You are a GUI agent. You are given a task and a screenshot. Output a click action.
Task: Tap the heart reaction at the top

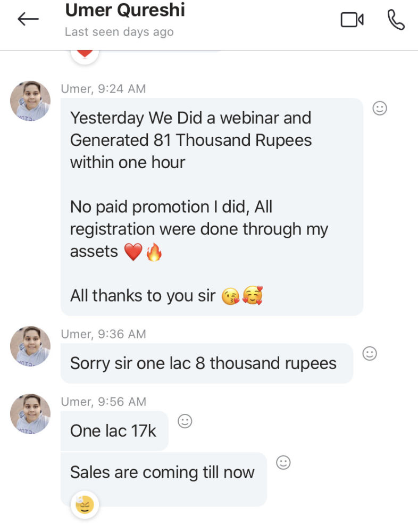click(x=85, y=53)
